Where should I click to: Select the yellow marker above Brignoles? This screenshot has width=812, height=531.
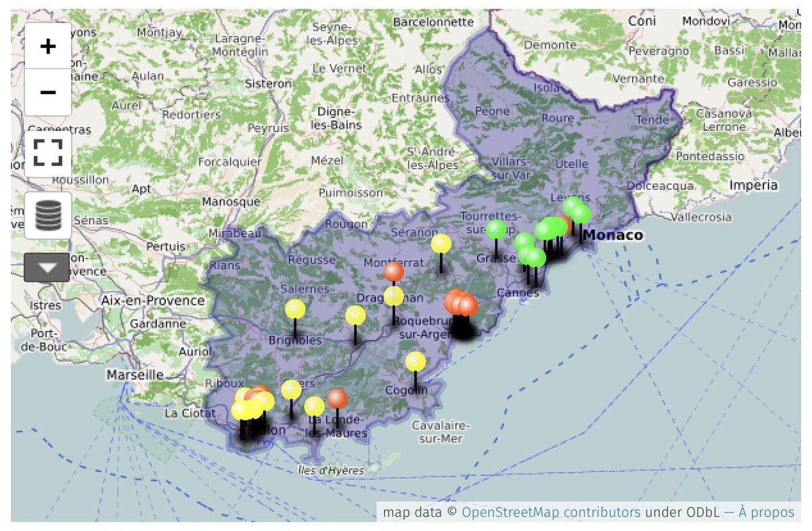295,310
